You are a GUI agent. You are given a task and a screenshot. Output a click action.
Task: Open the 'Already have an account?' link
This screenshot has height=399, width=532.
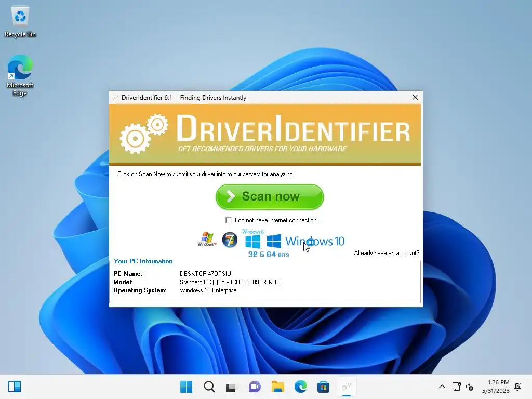(x=387, y=253)
